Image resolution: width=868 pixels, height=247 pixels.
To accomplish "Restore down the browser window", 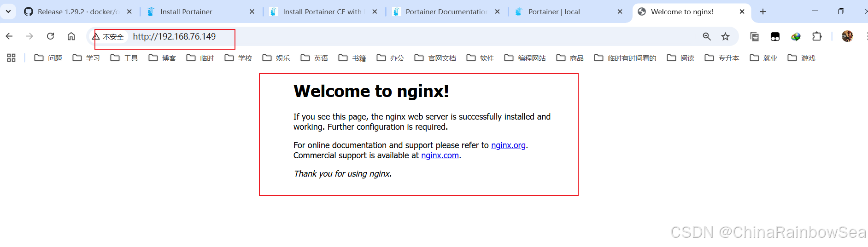I will tap(841, 11).
